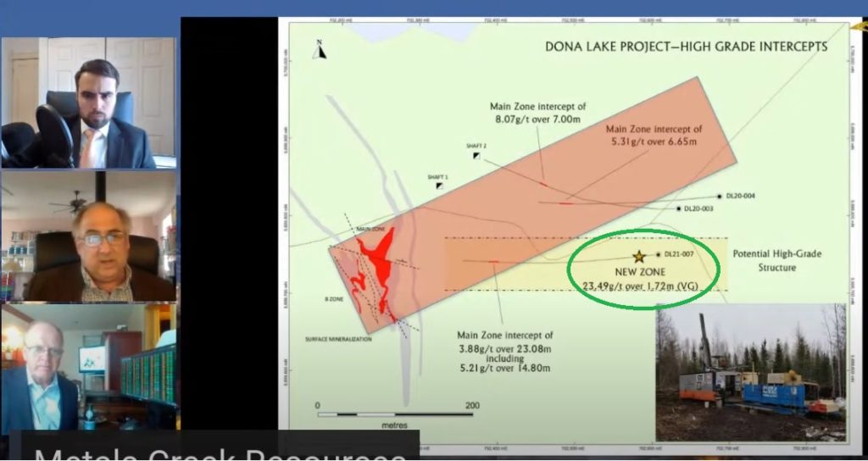Viewport: 868px width, 461px height.
Task: Click the gold star in New Zone
Action: 639,256
